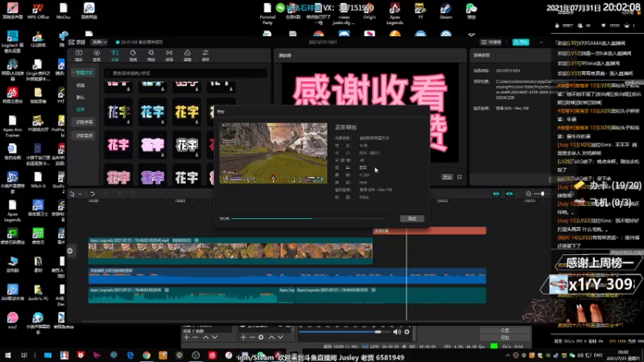This screenshot has height=362, width=644.
Task: Toggle fullscreen in the player panel
Action: pos(460,177)
